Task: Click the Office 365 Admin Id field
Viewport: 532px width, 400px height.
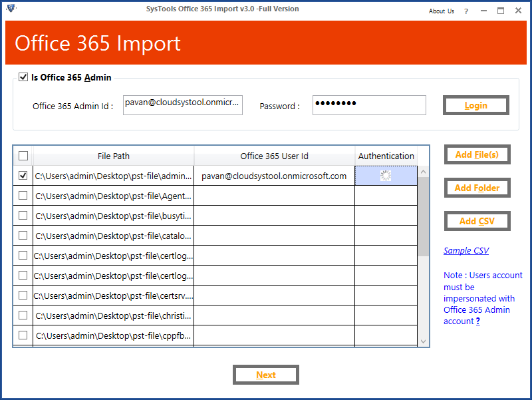Action: click(182, 104)
